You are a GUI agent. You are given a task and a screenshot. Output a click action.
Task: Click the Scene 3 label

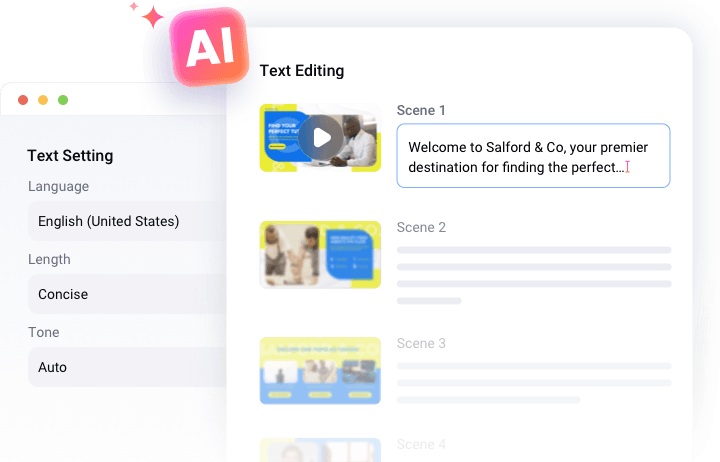coord(421,344)
